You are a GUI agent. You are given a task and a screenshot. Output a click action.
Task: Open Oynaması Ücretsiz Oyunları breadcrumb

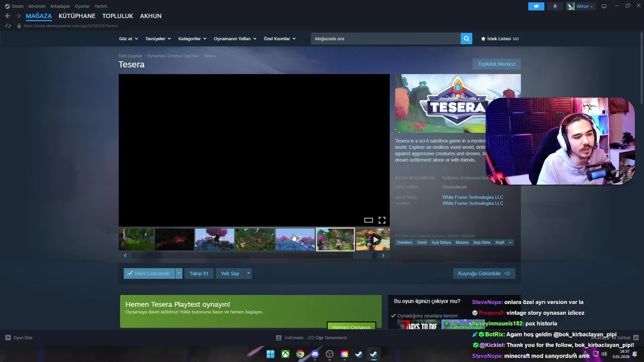click(x=173, y=56)
